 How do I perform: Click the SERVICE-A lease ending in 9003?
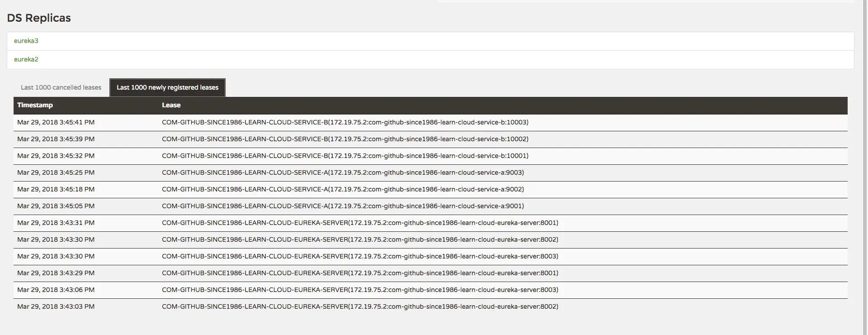tap(343, 172)
